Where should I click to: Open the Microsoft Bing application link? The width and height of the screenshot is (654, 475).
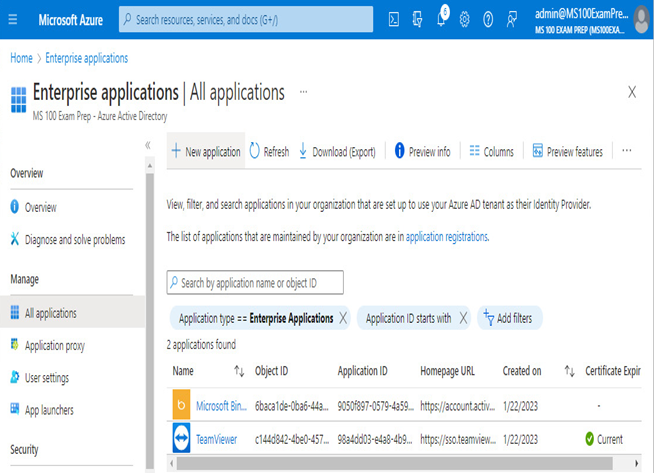pyautogui.click(x=221, y=406)
